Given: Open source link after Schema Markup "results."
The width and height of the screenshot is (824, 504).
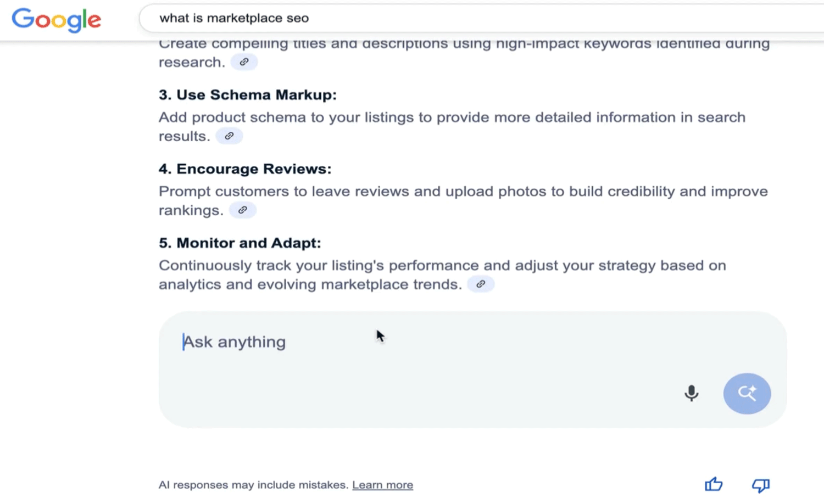Looking at the screenshot, I should [229, 136].
